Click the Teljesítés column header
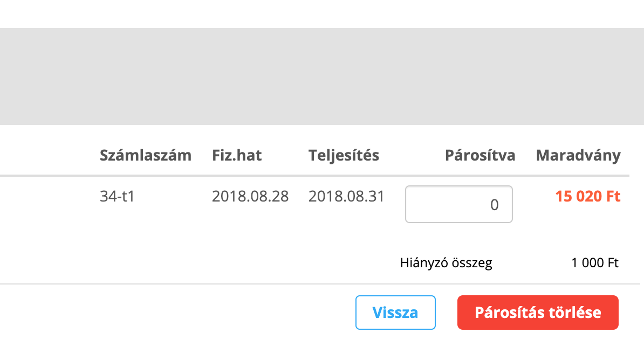Image resolution: width=644 pixels, height=347 pixels. [344, 156]
